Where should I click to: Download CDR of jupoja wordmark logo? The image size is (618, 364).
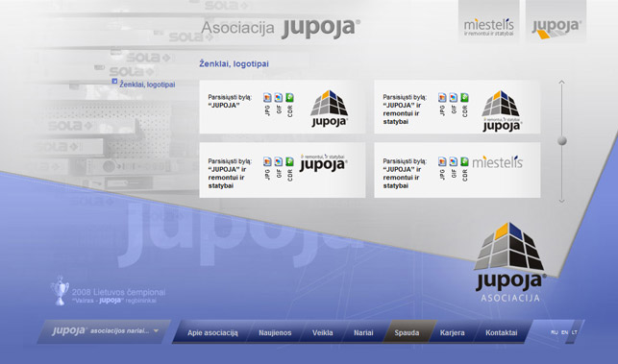pyautogui.click(x=289, y=162)
